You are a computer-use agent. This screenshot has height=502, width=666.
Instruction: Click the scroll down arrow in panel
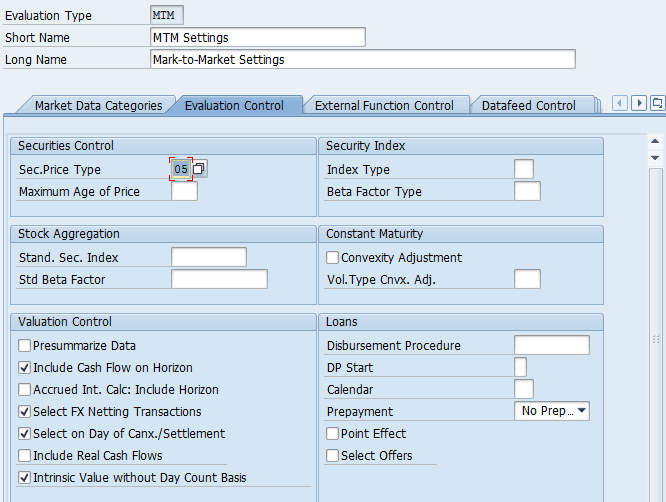pyautogui.click(x=656, y=158)
